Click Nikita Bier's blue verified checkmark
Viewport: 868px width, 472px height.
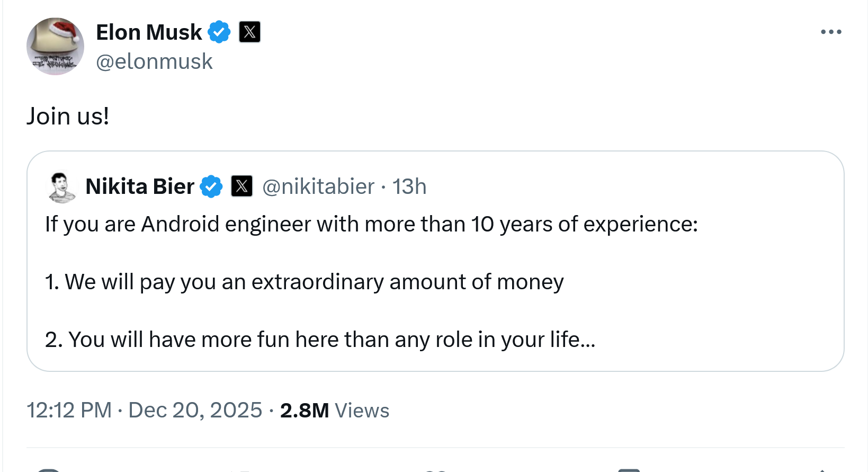pyautogui.click(x=211, y=186)
